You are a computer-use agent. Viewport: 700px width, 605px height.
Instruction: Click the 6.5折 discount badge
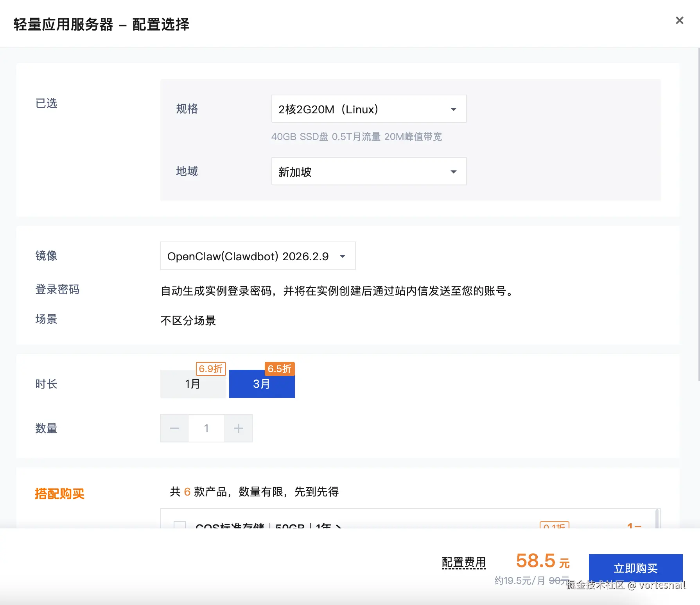[x=279, y=369]
